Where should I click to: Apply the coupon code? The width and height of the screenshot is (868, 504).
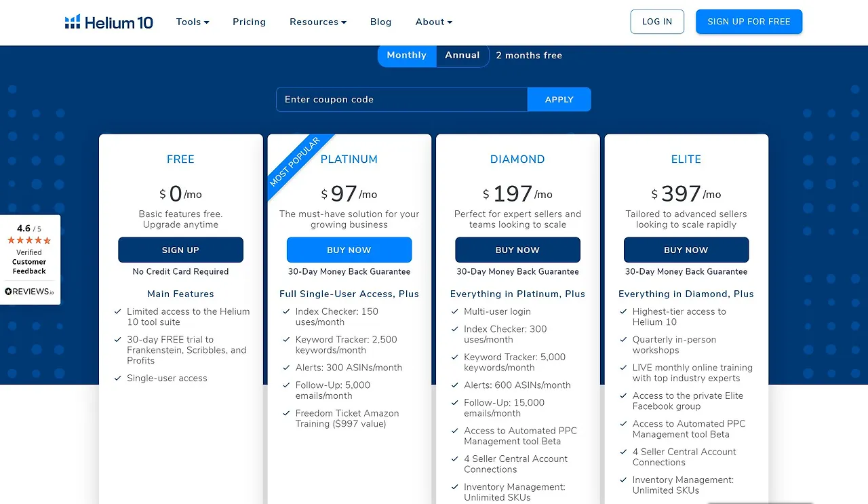559,100
